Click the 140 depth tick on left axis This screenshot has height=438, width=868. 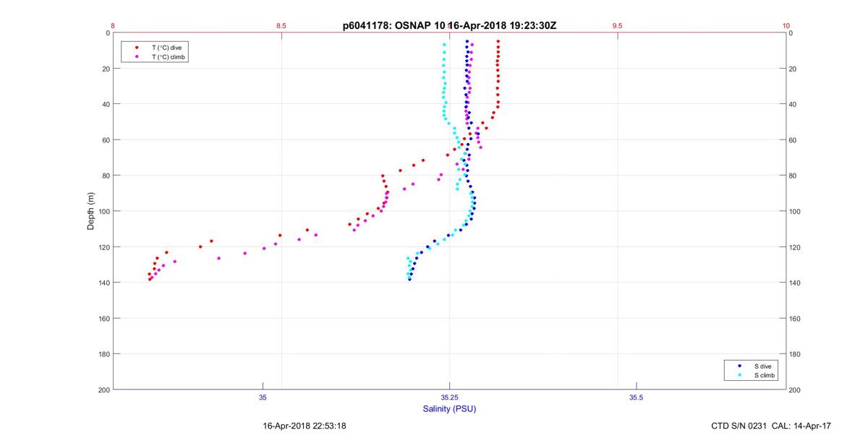(103, 283)
